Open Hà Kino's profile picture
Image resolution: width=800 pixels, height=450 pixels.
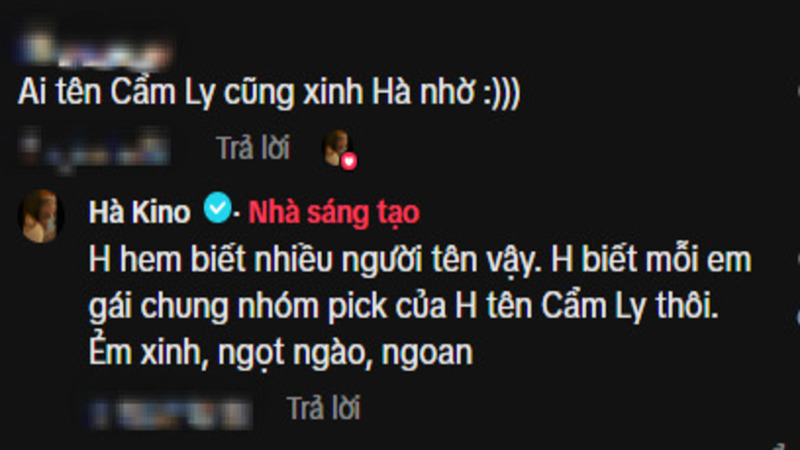pyautogui.click(x=41, y=216)
